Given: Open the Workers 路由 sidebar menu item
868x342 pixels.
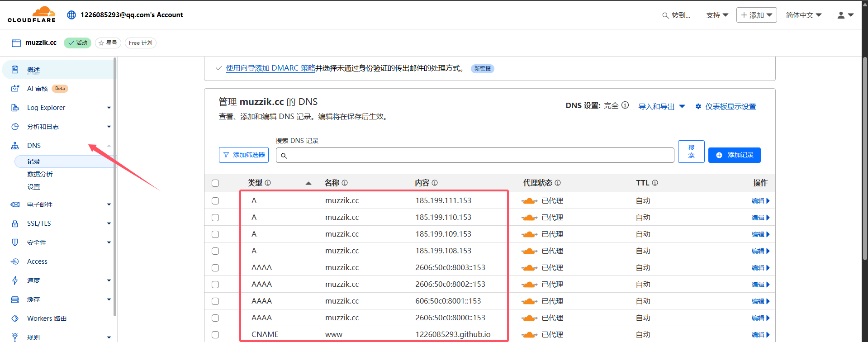Looking at the screenshot, I should coord(47,318).
